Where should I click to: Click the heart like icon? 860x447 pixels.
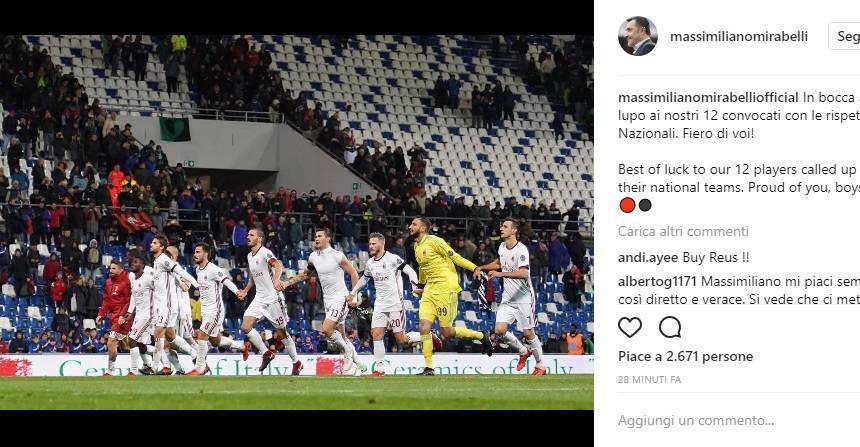[x=630, y=327]
